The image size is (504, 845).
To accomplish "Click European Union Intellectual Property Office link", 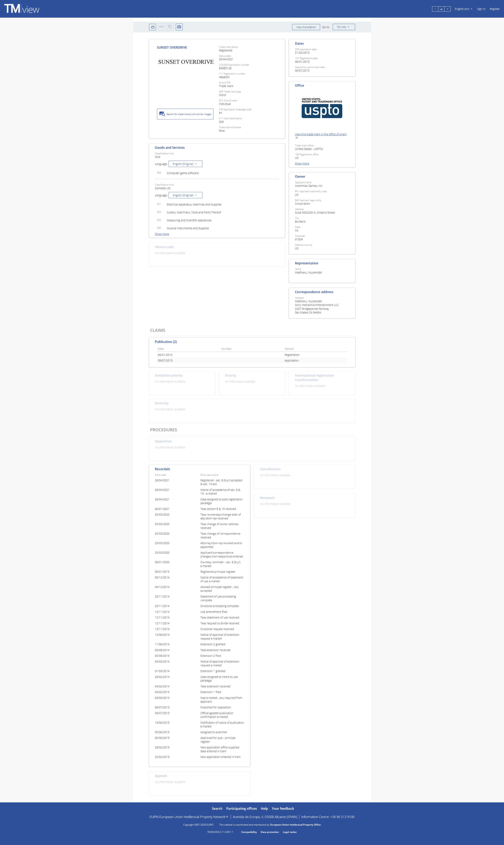I will 296,825.
